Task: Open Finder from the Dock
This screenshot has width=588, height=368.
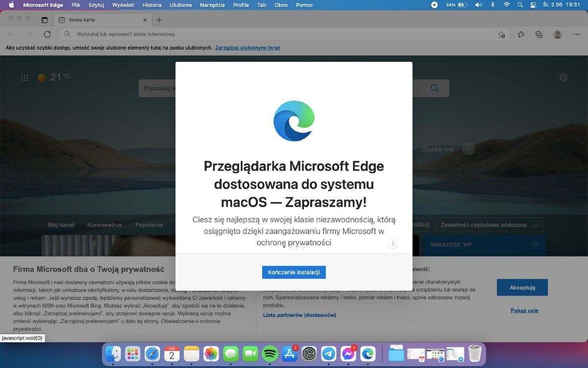Action: (x=113, y=354)
